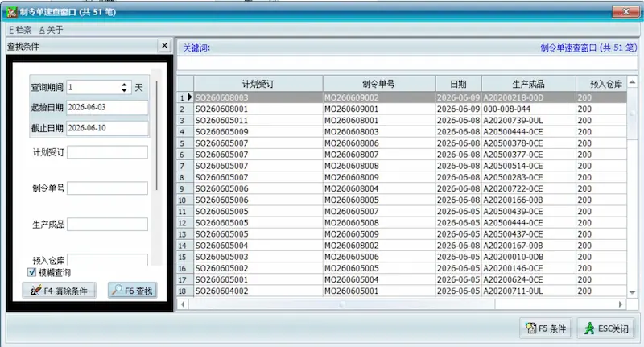Click the 预入仓库 search input
The width and height of the screenshot is (644, 347).
[x=107, y=260]
